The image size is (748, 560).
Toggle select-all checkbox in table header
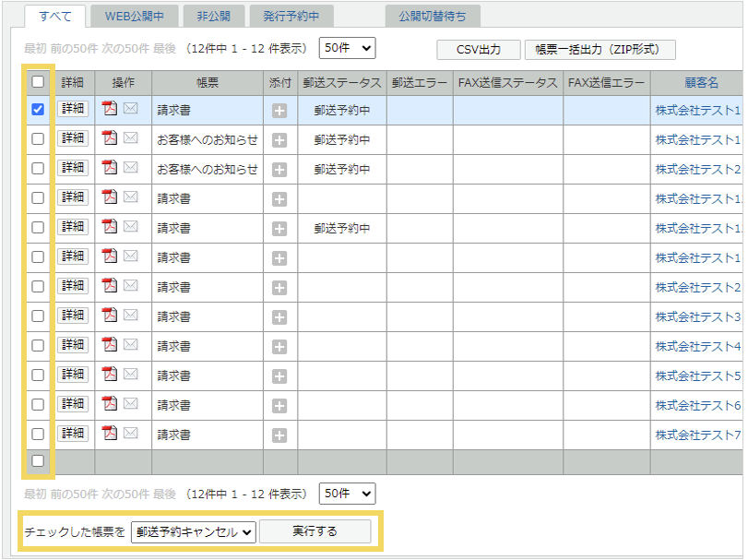[x=38, y=81]
